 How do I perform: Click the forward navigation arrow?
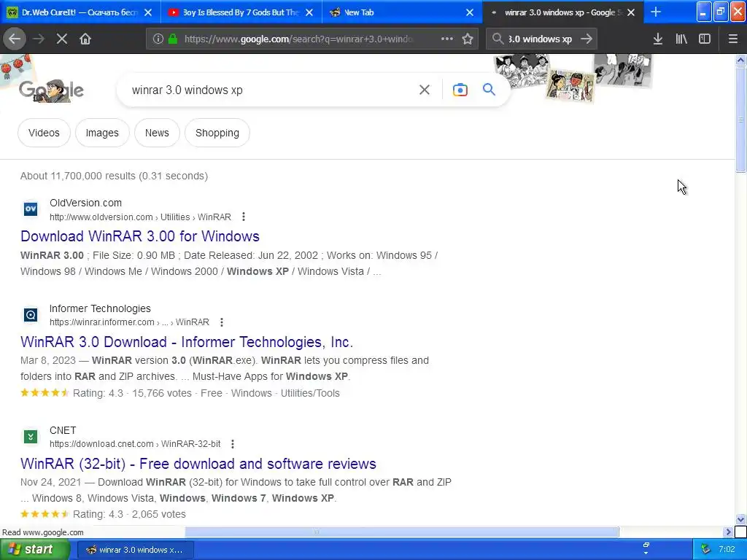(39, 39)
